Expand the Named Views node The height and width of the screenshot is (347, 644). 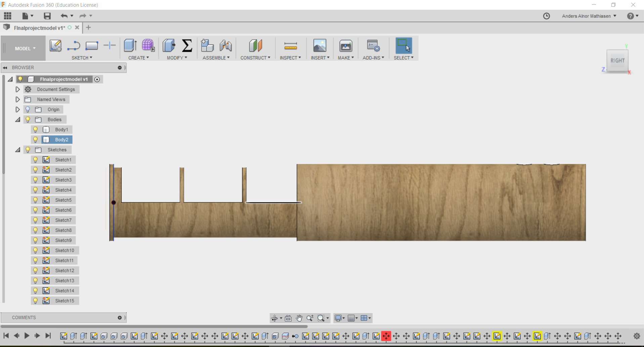point(17,99)
